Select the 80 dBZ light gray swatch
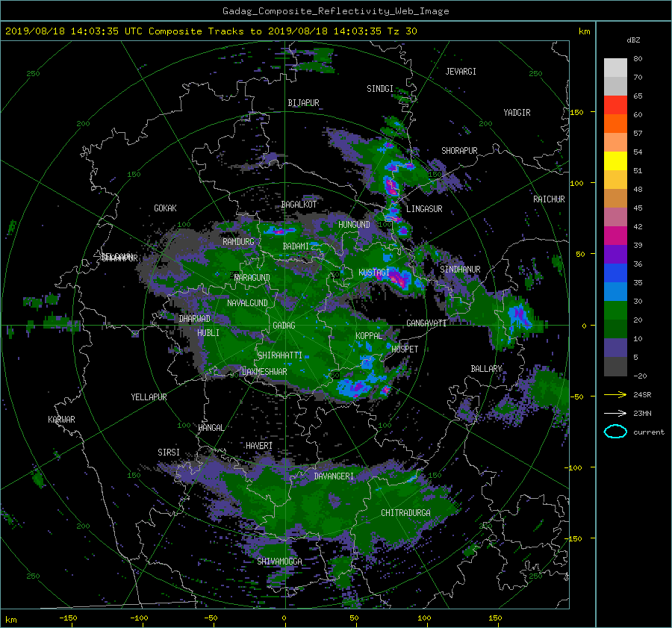 tap(615, 67)
